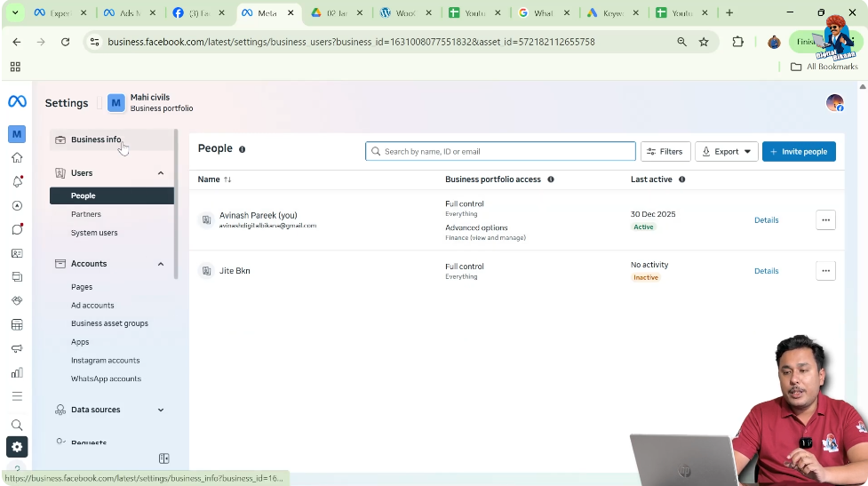
Task: Open the settings gear icon in rail
Action: pos(17,447)
